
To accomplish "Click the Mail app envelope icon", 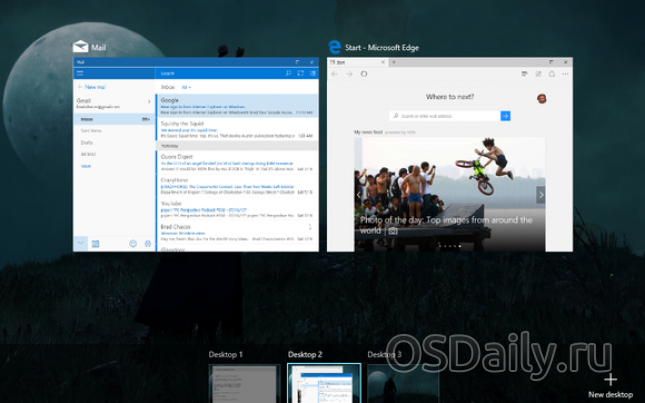I will tap(79, 47).
